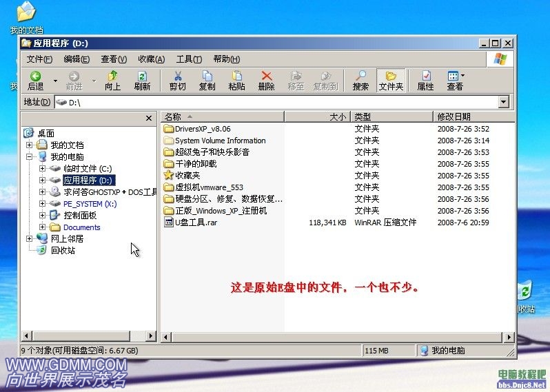The image size is (550, 392).
Task: Toggle the 文件夹 folders pane button
Action: click(x=391, y=81)
